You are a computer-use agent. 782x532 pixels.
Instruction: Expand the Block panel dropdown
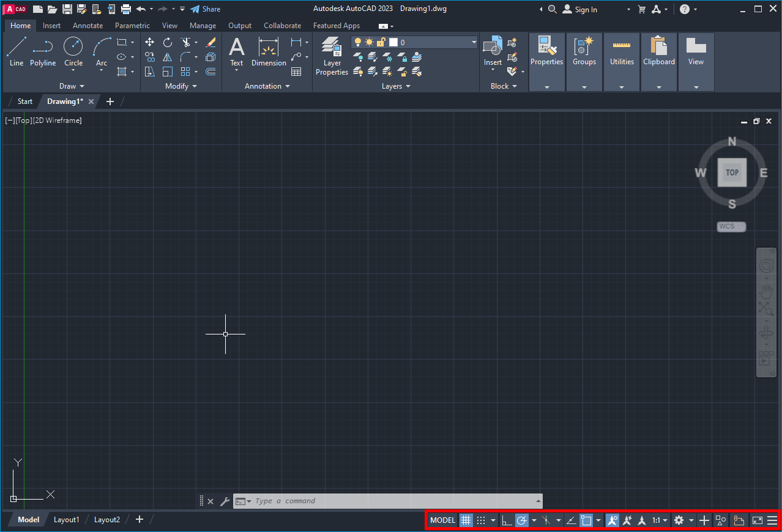[x=504, y=86]
